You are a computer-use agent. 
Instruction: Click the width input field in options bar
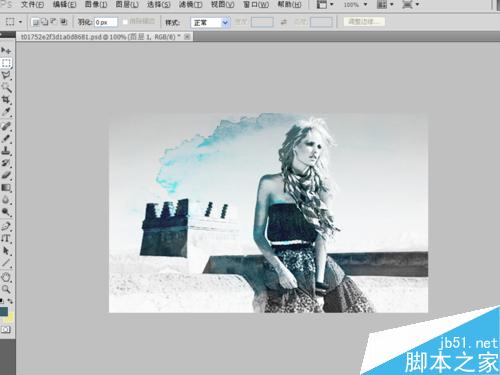pos(262,22)
